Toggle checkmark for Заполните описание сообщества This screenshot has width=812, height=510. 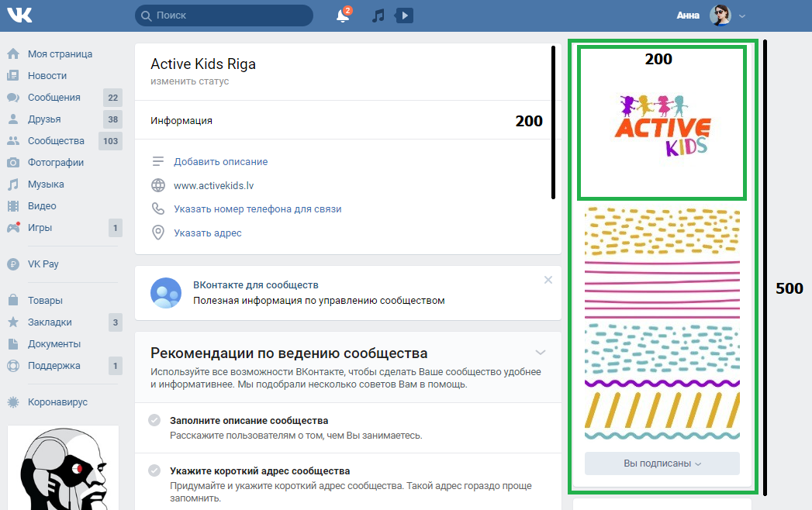154,420
